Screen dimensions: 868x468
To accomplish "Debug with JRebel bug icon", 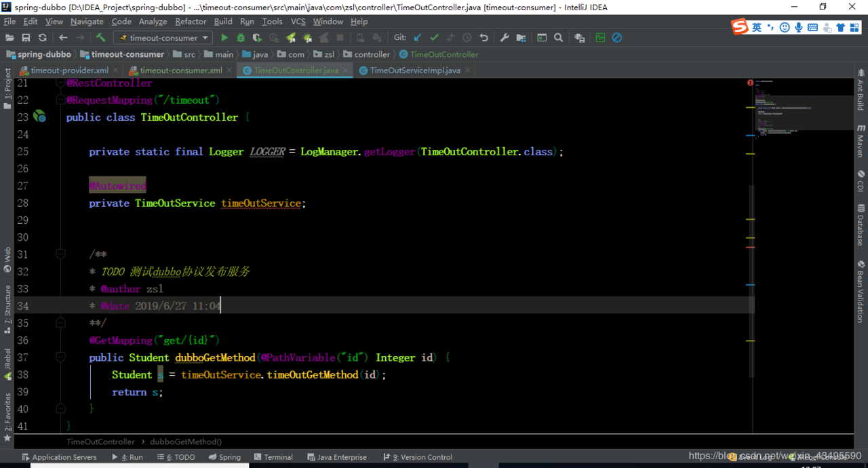I will (x=307, y=38).
